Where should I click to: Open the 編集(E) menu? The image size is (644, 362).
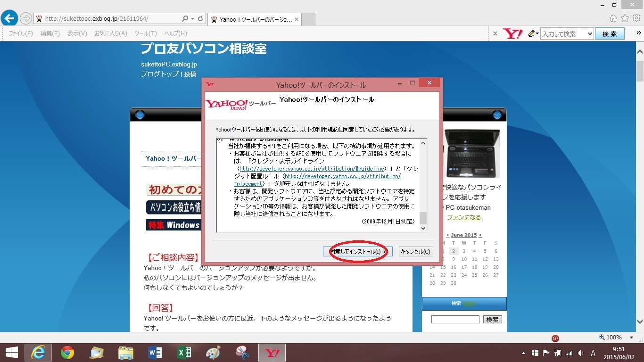click(50, 33)
